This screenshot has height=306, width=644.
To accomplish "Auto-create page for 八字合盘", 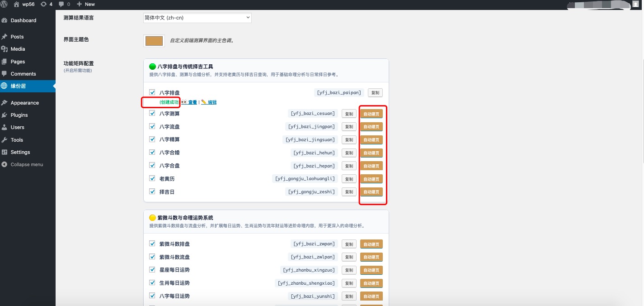I will pos(371,166).
